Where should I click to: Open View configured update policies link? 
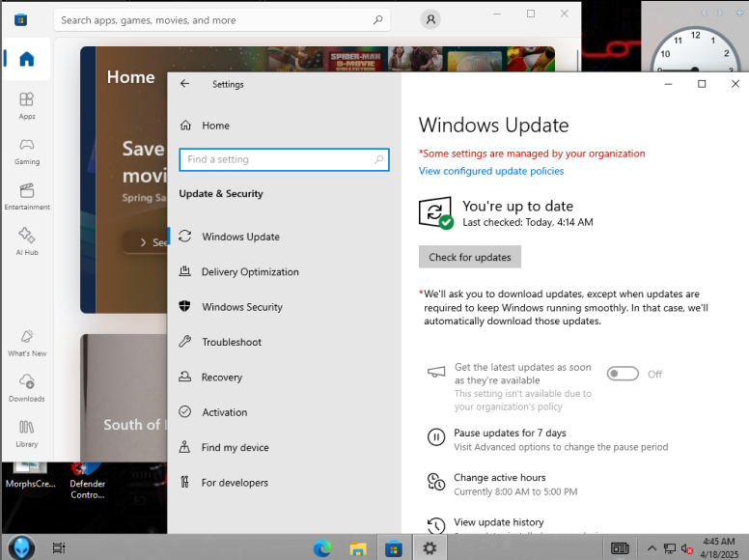click(x=491, y=171)
